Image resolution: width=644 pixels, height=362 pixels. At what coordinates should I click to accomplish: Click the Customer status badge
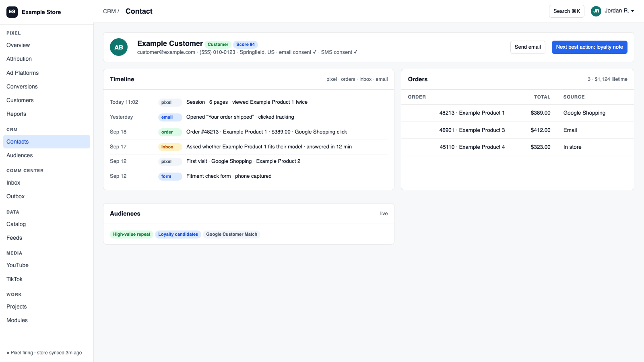click(x=218, y=44)
